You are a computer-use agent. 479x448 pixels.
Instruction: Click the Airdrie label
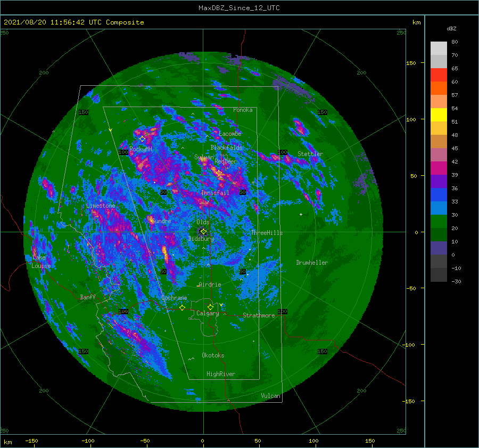click(210, 284)
